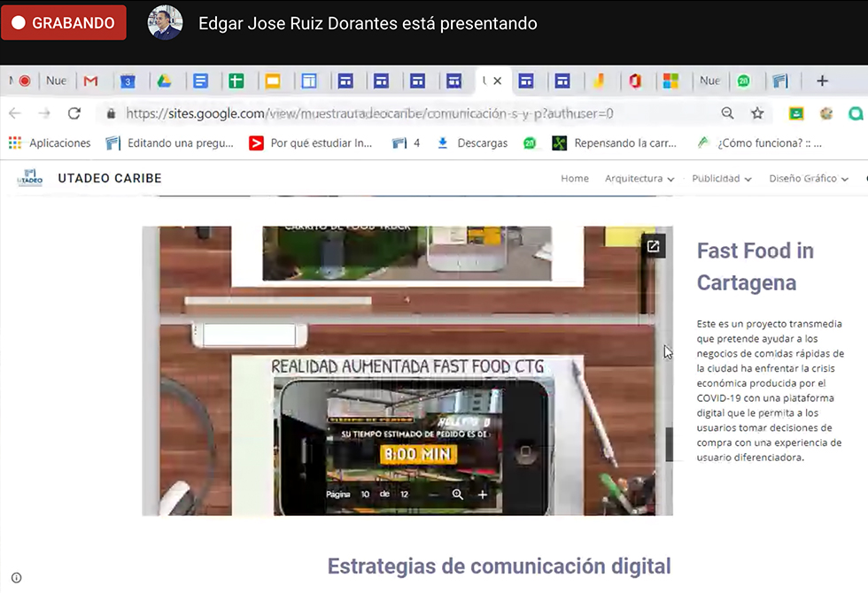The height and width of the screenshot is (593, 868).
Task: Click the magnifier icon in document viewer
Action: pyautogui.click(x=458, y=495)
